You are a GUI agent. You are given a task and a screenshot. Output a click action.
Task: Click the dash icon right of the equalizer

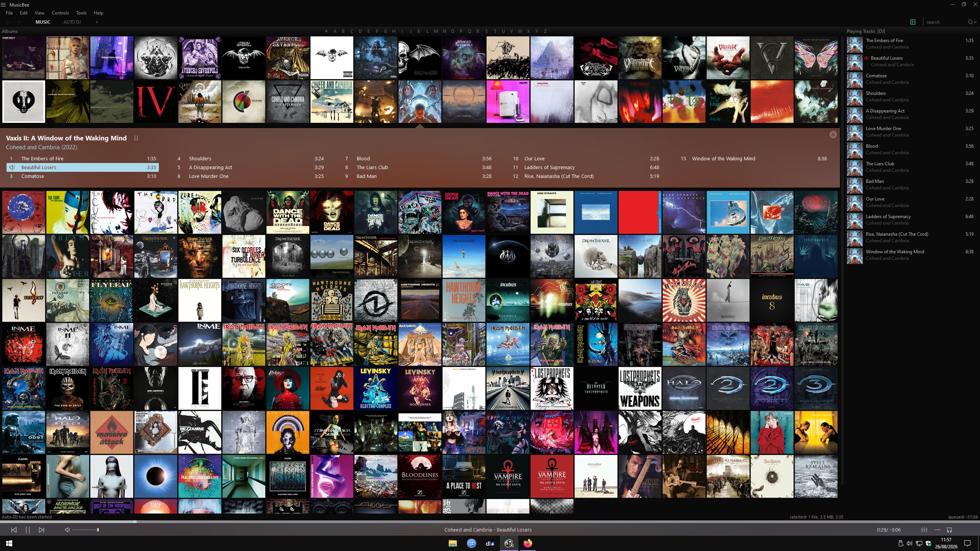(x=937, y=530)
